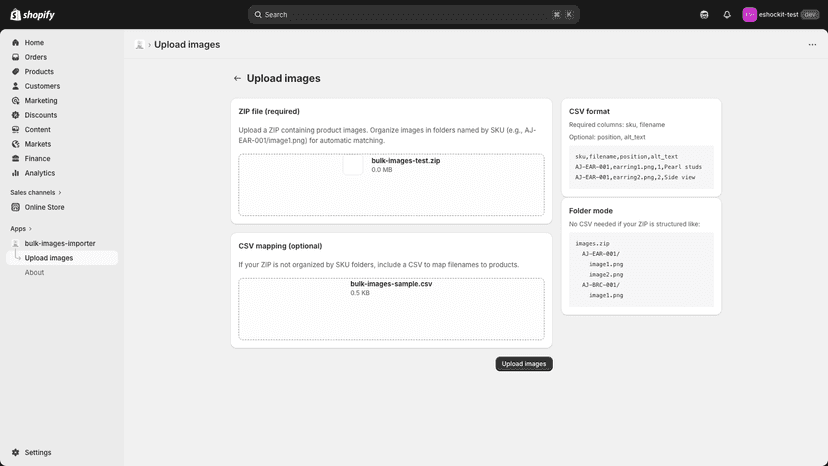Click the Content icon
This screenshot has width=828, height=466.
pos(15,129)
